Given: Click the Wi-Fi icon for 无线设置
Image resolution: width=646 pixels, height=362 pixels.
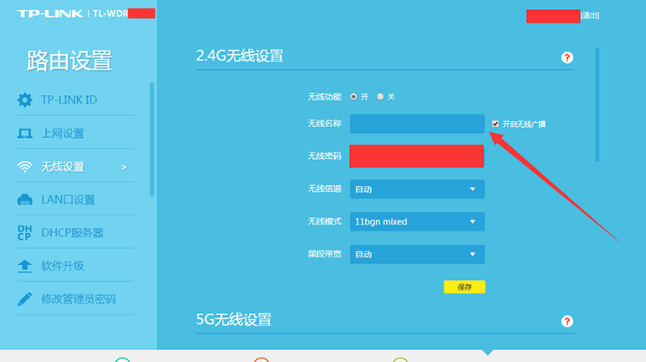Looking at the screenshot, I should [x=25, y=167].
